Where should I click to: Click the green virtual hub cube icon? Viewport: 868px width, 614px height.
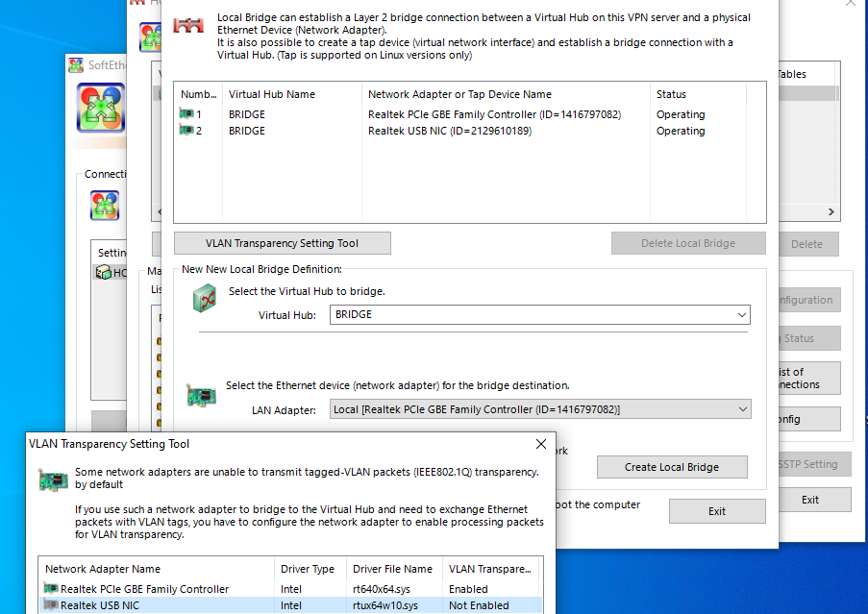tap(203, 299)
